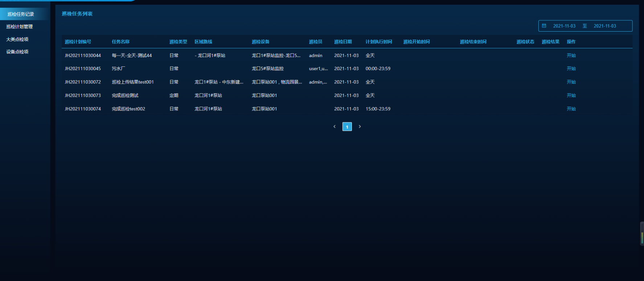The width and height of the screenshot is (644, 281).
Task: Go to next page using right arrow
Action: [360, 127]
